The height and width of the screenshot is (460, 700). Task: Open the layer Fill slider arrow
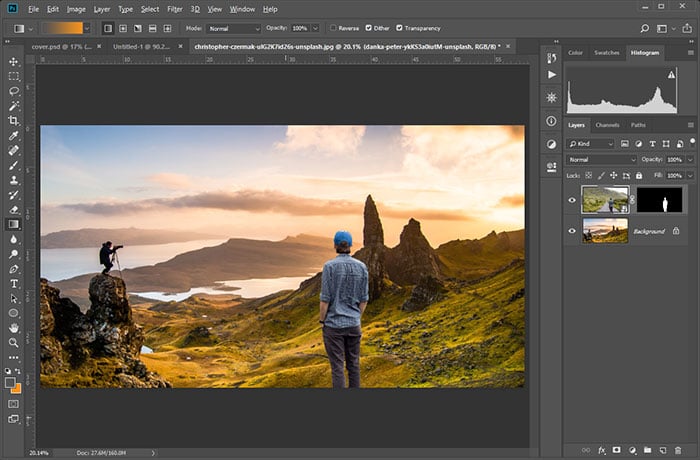(690, 176)
